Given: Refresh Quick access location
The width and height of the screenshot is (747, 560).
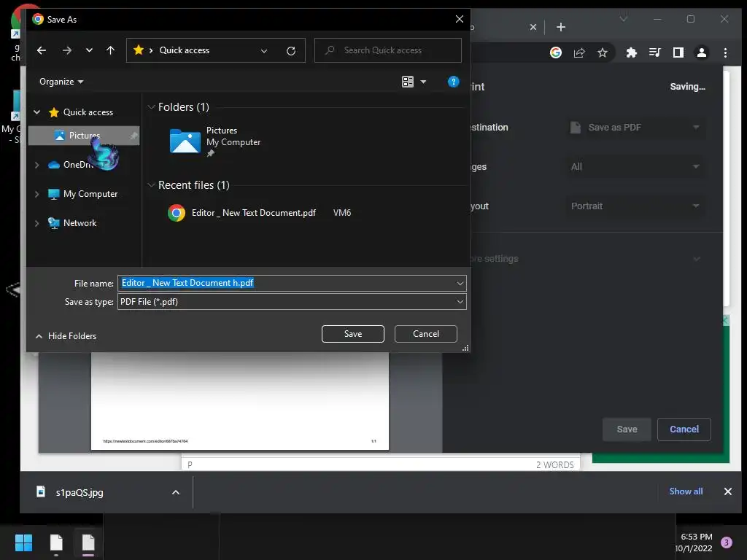Looking at the screenshot, I should (291, 50).
